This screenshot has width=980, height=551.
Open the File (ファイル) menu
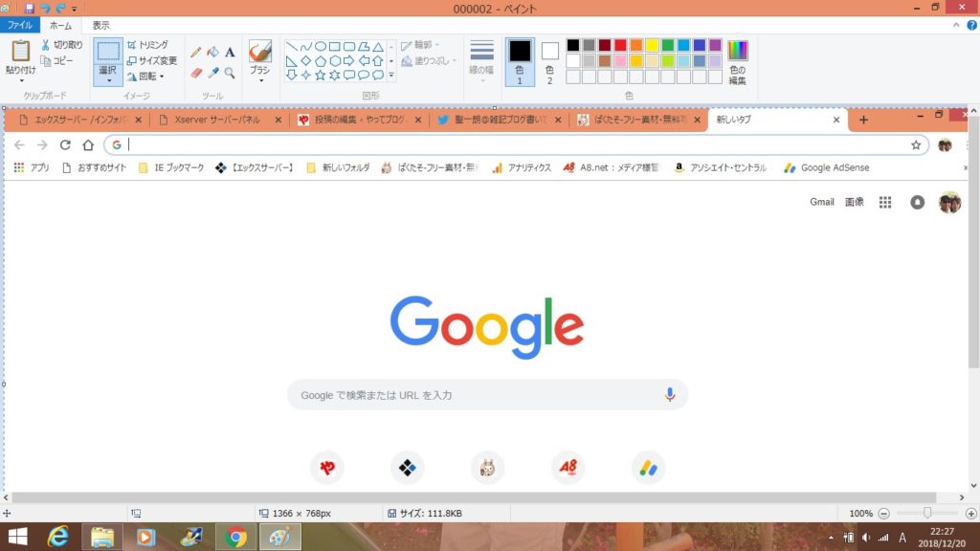(20, 25)
